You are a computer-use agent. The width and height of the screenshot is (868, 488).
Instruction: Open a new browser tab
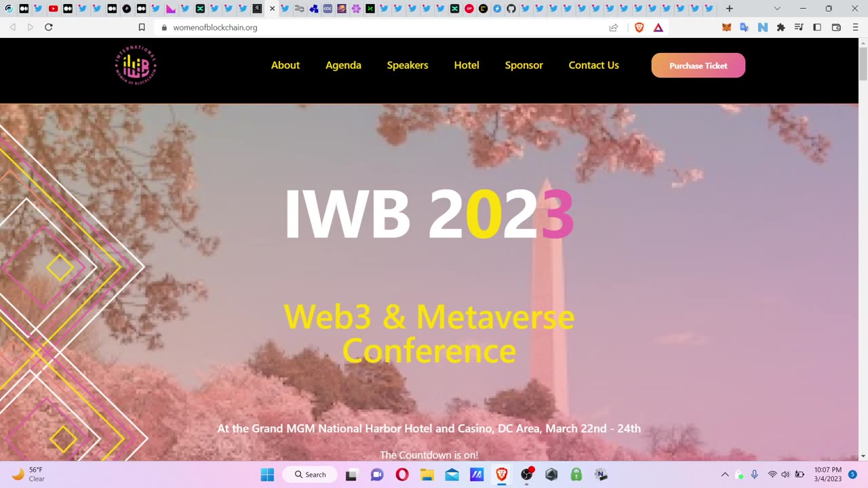pos(729,9)
